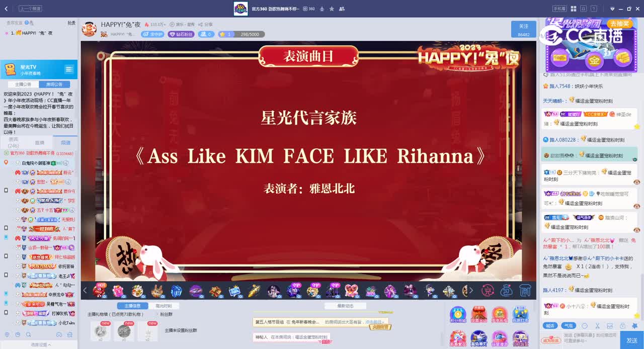Viewport: 644px width, 349px height.
Task: Toggle the 气泡 bubble mode in chat
Action: pyautogui.click(x=568, y=326)
